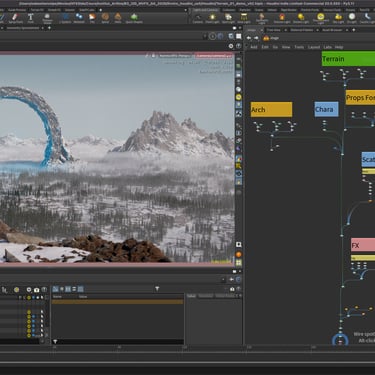
Task: Switch to the Tree View tab
Action: pos(273,30)
